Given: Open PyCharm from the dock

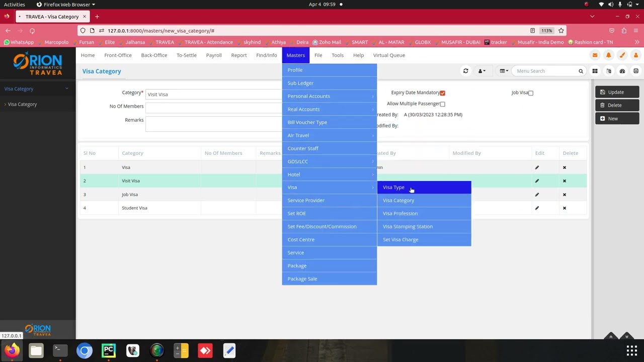Looking at the screenshot, I should [x=109, y=350].
